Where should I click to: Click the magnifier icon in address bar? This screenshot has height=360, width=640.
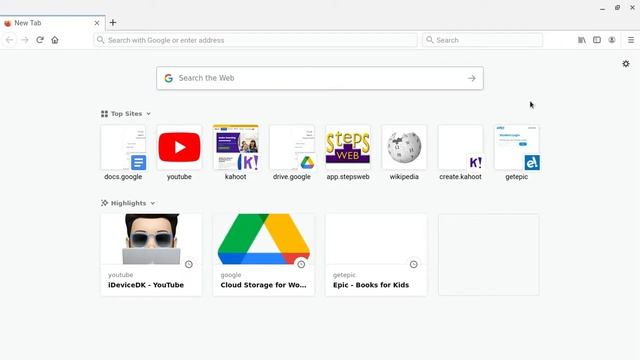(x=100, y=40)
